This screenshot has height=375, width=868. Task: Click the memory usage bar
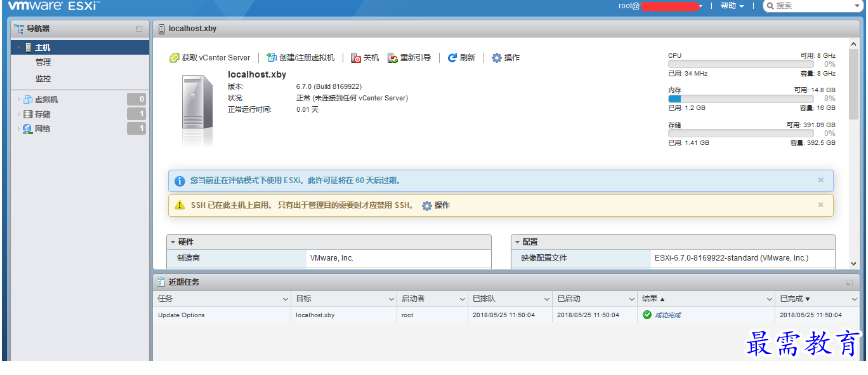(741, 99)
